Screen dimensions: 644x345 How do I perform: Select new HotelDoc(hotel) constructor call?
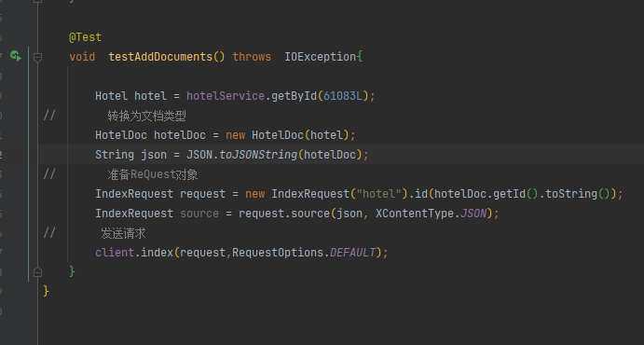(287, 135)
